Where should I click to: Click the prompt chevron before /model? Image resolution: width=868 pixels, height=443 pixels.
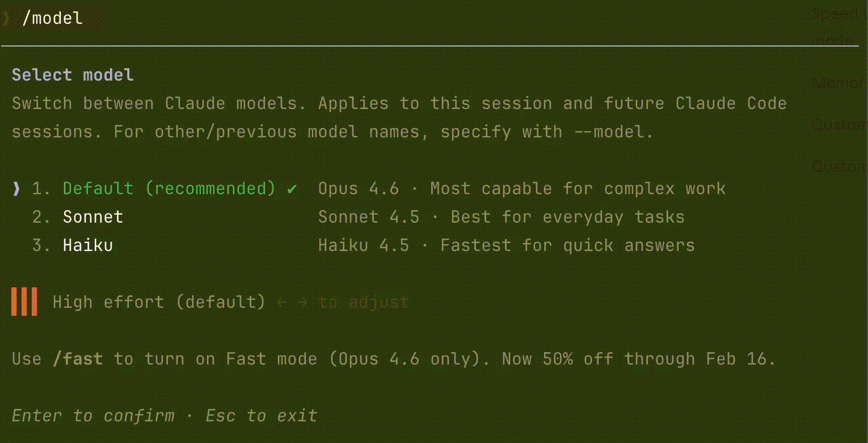[6, 18]
